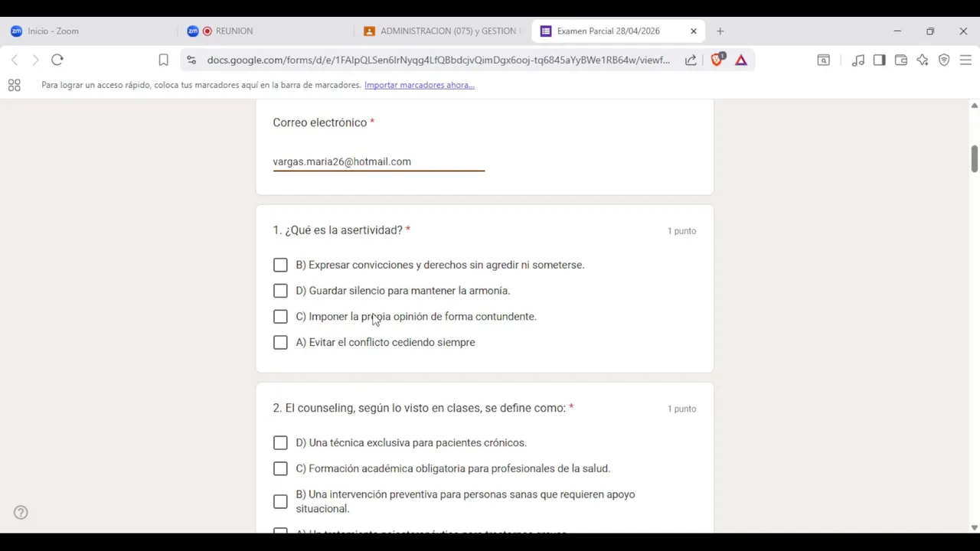Click the help question mark icon
The width and height of the screenshot is (980, 551).
point(21,513)
